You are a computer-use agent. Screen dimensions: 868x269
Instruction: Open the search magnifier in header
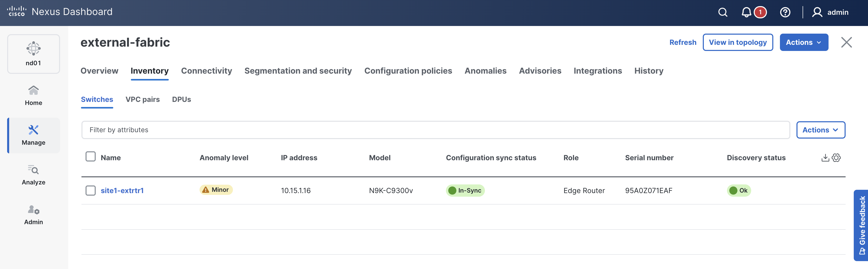(x=722, y=12)
